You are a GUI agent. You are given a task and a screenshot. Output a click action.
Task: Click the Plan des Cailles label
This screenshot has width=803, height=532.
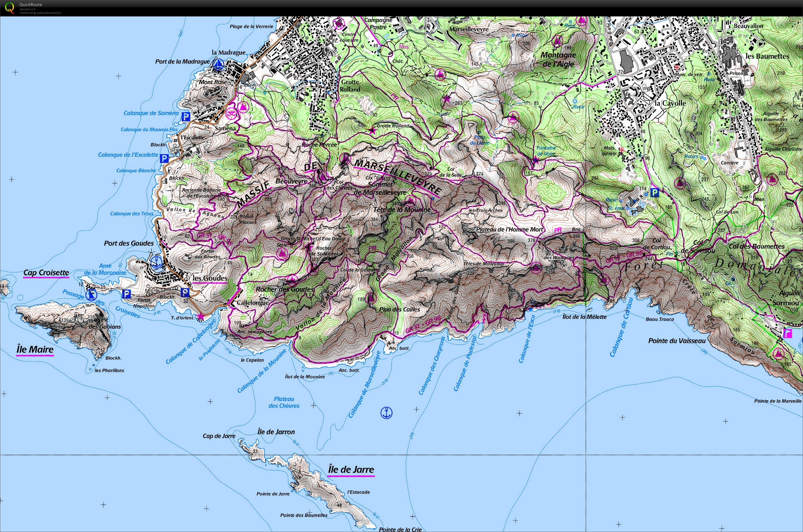pyautogui.click(x=399, y=309)
